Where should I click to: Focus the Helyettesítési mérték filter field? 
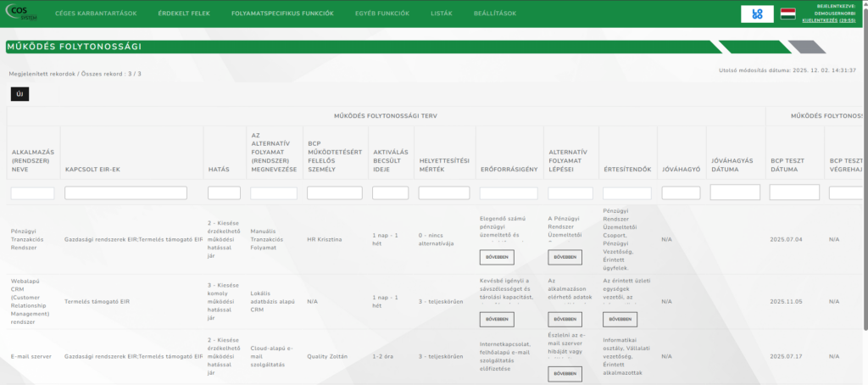[x=444, y=192]
